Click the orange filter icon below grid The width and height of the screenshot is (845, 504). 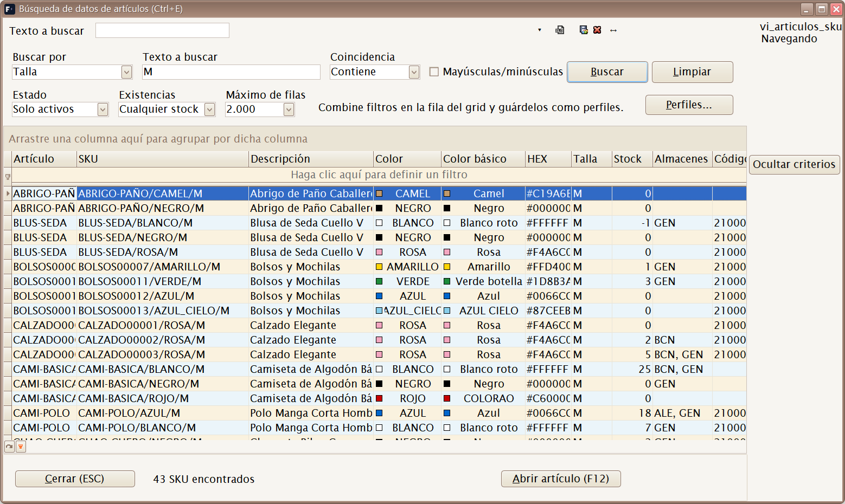click(21, 447)
